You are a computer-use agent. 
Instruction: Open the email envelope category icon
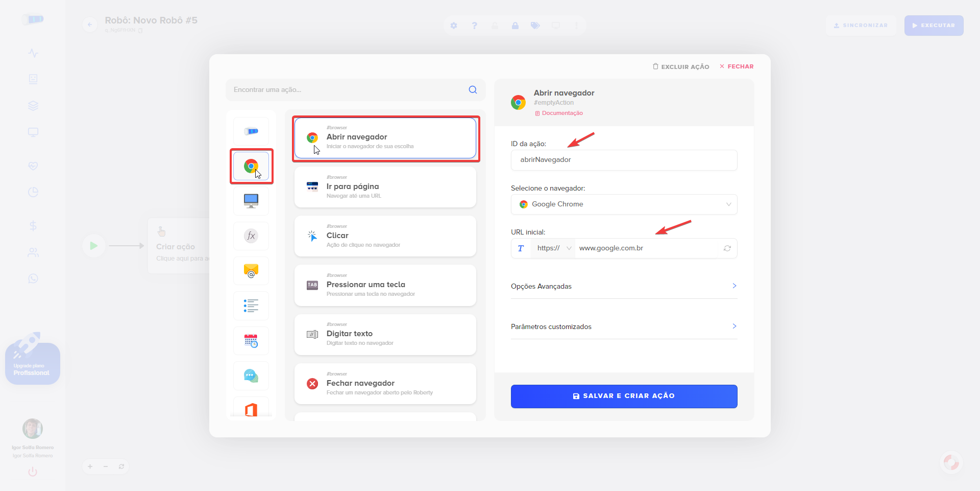tap(251, 271)
